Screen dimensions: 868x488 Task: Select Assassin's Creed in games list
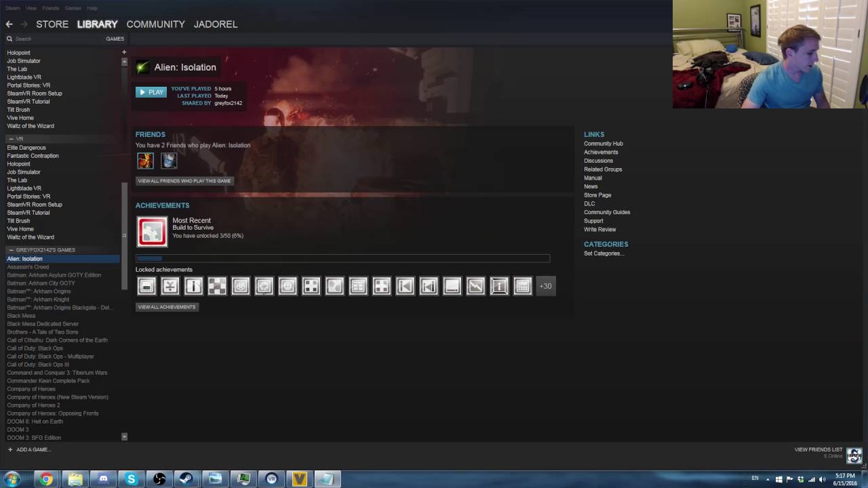28,267
